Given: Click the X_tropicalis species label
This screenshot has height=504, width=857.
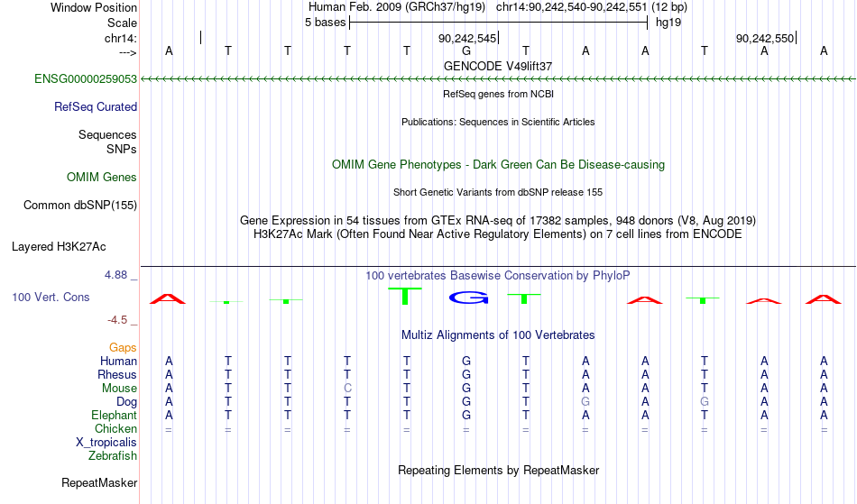Looking at the screenshot, I should click(x=106, y=443).
